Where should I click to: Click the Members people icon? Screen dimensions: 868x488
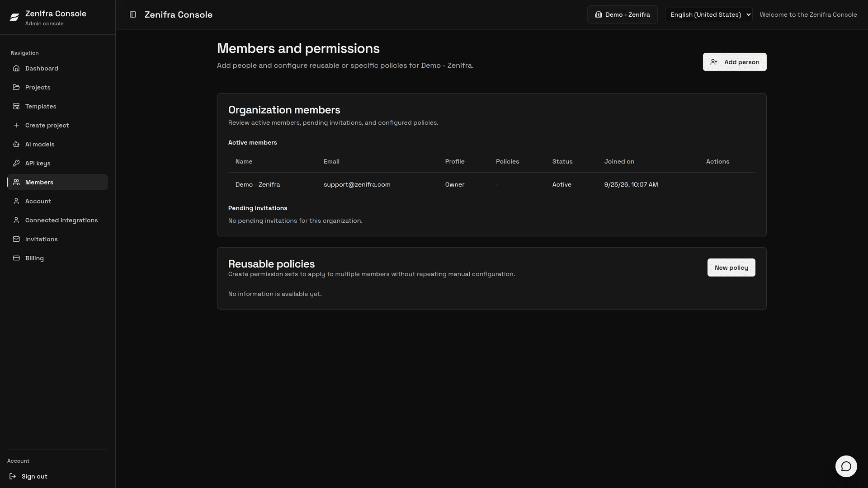(x=16, y=182)
